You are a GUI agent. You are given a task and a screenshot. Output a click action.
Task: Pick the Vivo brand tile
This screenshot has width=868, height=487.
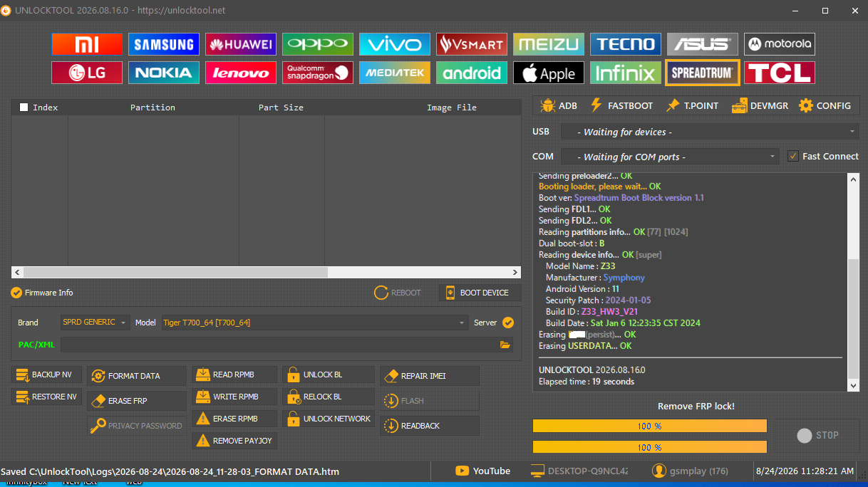pyautogui.click(x=395, y=44)
